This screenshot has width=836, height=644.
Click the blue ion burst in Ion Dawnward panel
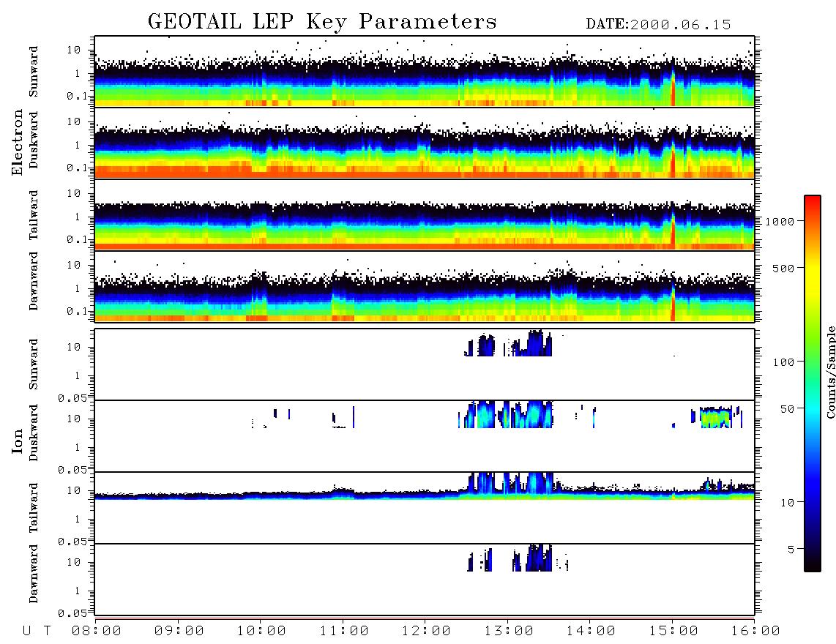click(x=539, y=558)
